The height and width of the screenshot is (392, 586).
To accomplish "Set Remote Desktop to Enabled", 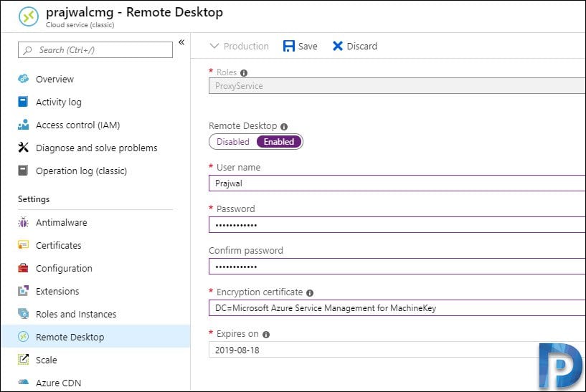I will (279, 142).
